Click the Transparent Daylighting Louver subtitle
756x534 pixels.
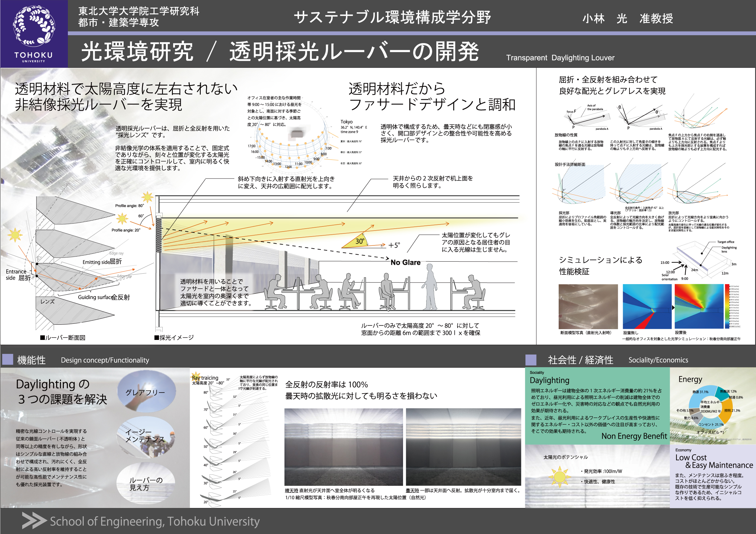pyautogui.click(x=560, y=58)
